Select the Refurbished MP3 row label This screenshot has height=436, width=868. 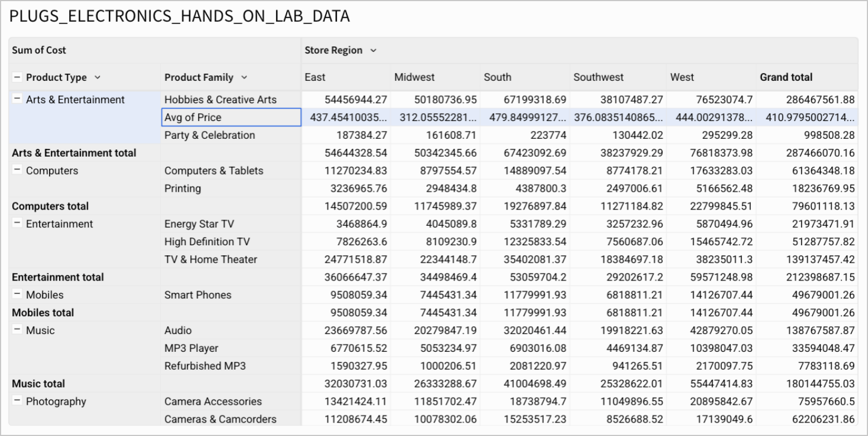[205, 366]
